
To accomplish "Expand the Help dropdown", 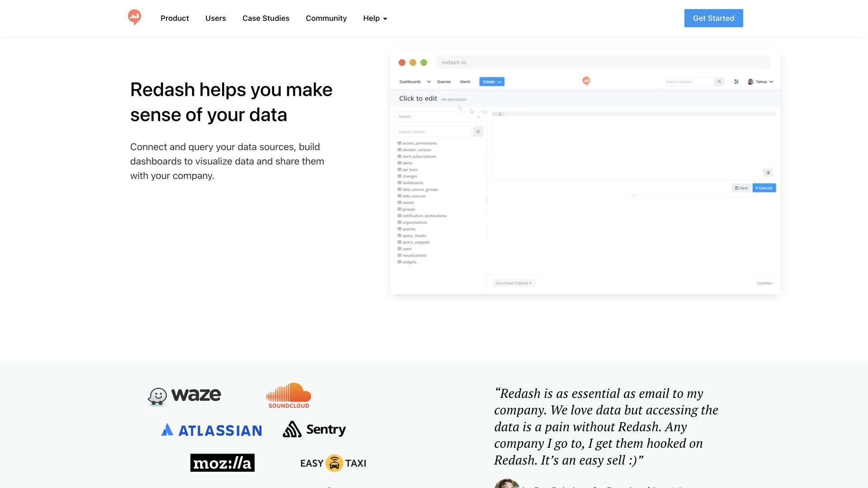I will tap(375, 18).
